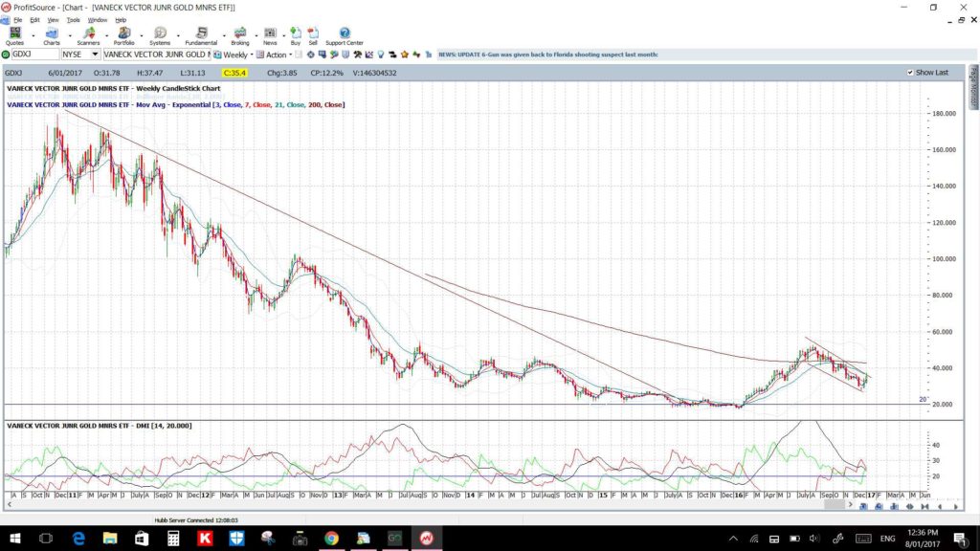Click the small chart icon beside hammer icon

tap(368, 55)
